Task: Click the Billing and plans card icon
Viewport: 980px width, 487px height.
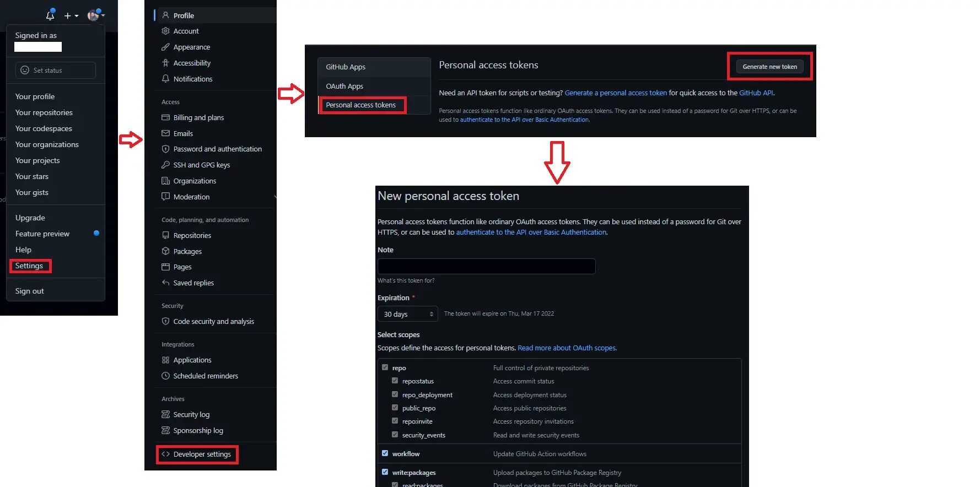Action: click(165, 117)
